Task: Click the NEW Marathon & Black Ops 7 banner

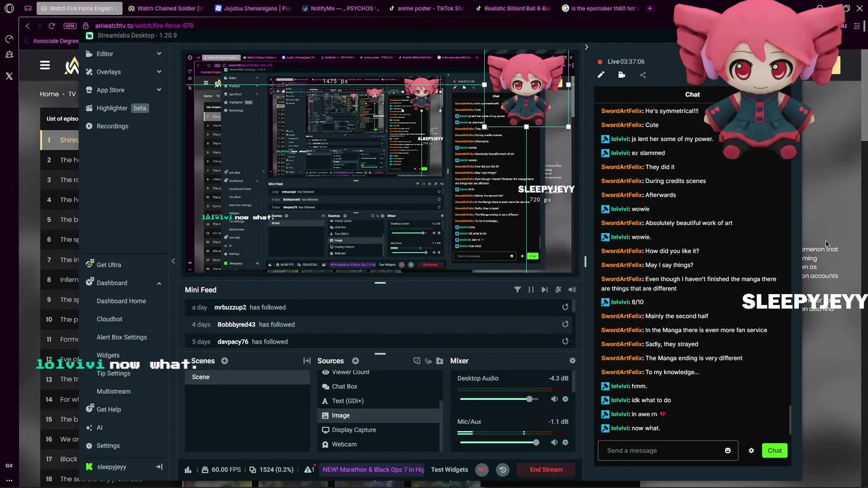Action: point(373,470)
